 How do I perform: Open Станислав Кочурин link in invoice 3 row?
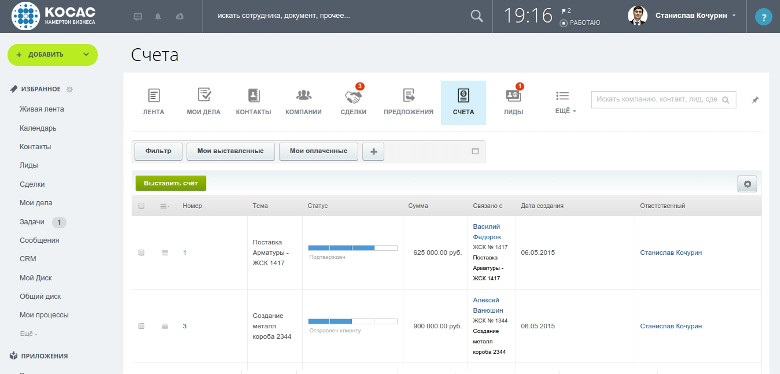[671, 326]
